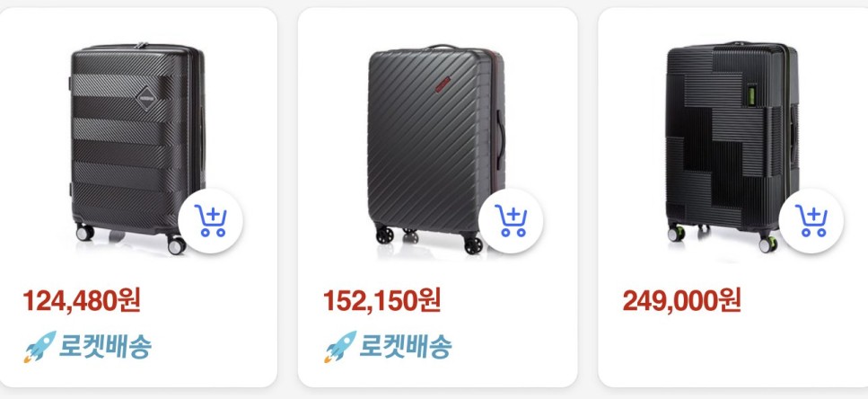Click rocket icon under 152,150원 price
This screenshot has height=399, width=868.
(340, 346)
